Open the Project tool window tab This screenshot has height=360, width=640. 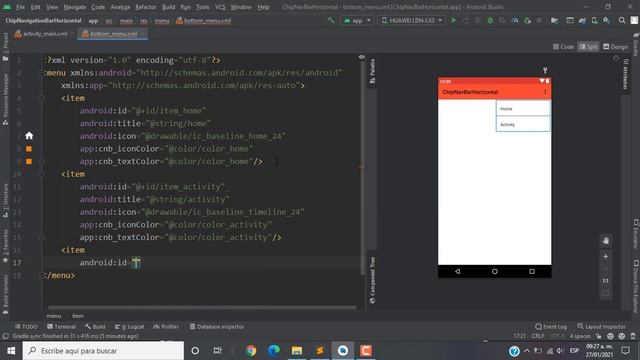(5, 47)
